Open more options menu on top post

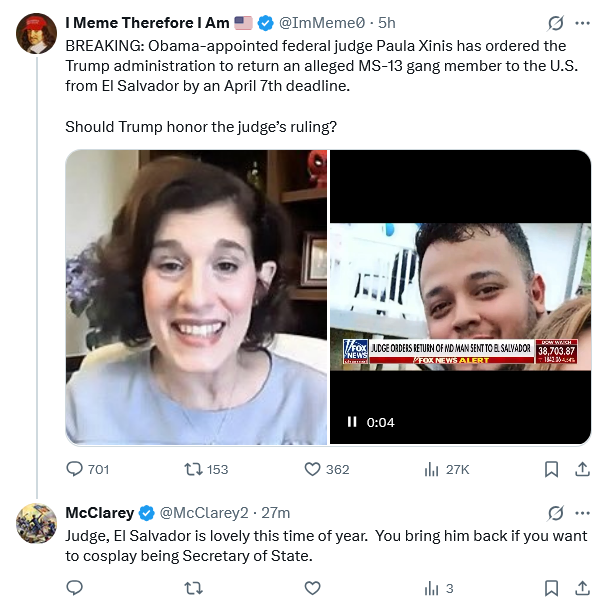pos(583,23)
